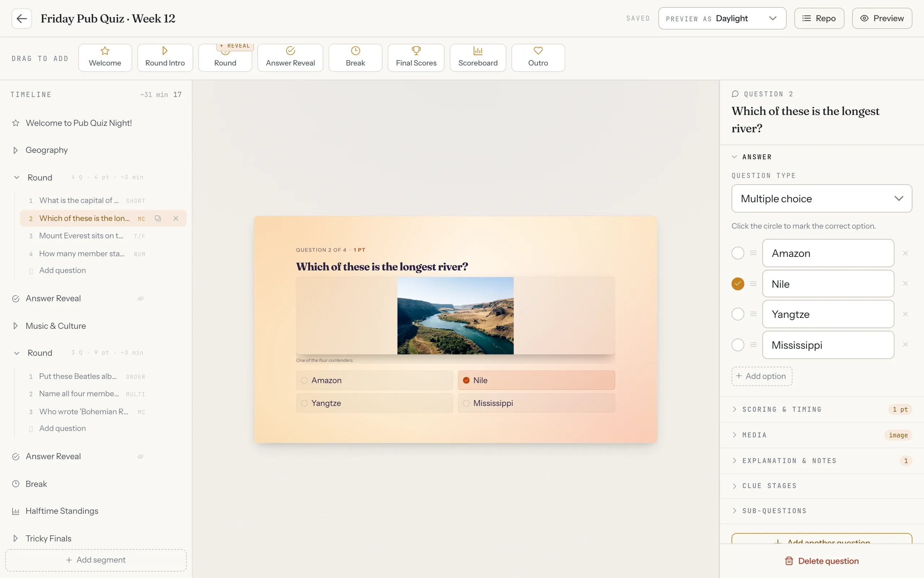Screen dimensions: 924x578
Task: Toggle visibility on first Answer Reveal
Action: [x=140, y=298]
